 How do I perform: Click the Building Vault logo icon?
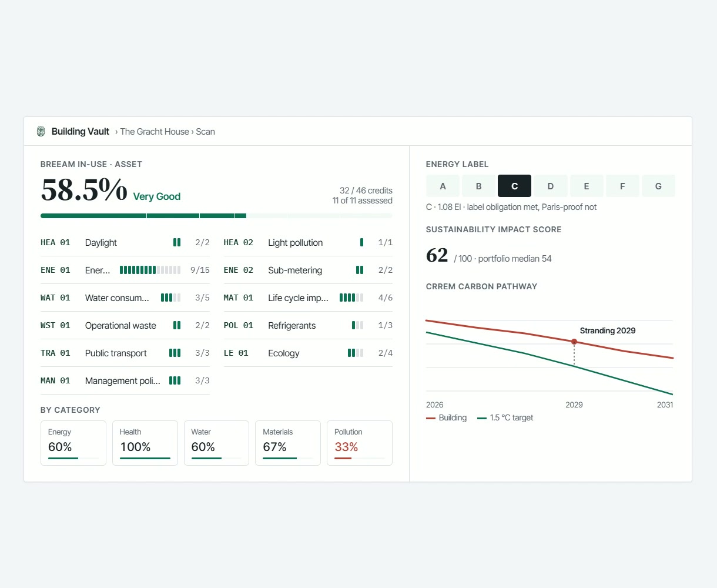(41, 131)
